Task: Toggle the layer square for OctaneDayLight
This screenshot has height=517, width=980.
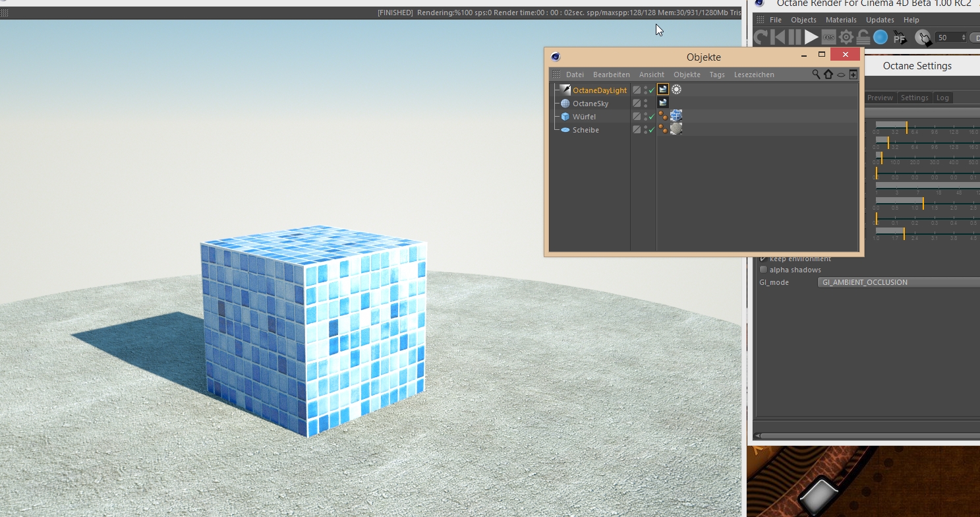Action: pyautogui.click(x=637, y=90)
